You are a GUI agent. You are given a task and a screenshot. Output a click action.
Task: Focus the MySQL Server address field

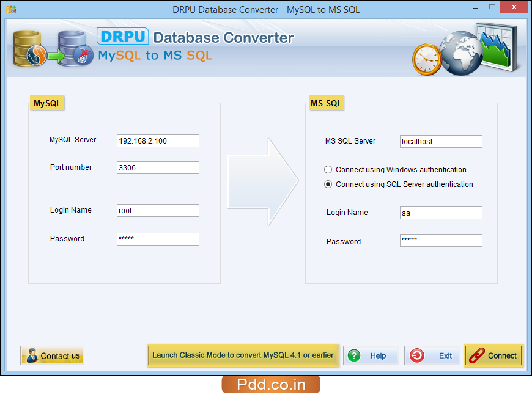[x=158, y=140]
